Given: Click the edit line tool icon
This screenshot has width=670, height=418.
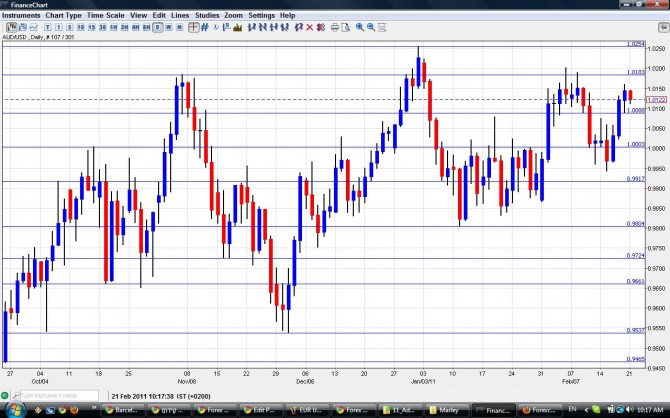Looking at the screenshot, I should [x=299, y=27].
